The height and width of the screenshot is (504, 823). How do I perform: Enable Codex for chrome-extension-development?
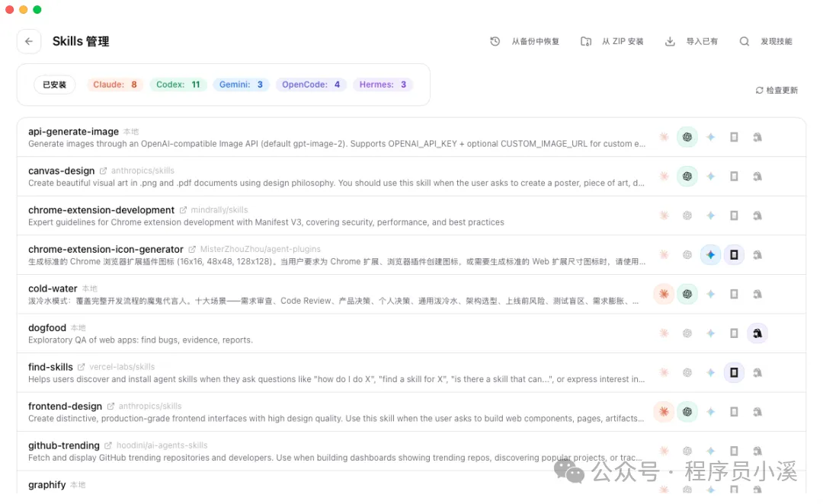687,216
